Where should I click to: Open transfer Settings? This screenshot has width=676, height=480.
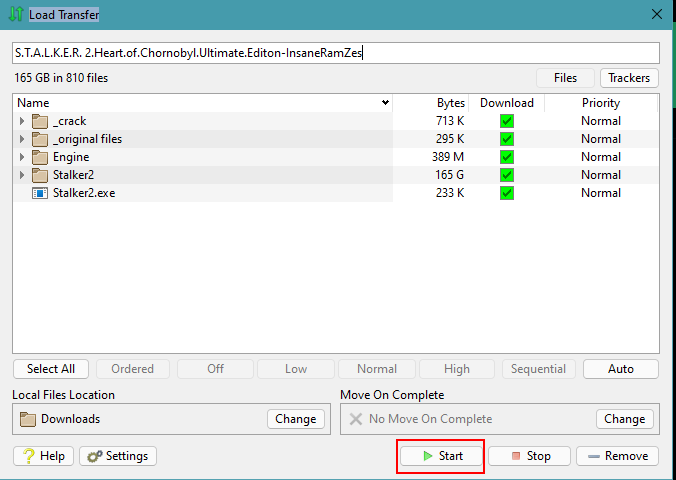coord(118,456)
